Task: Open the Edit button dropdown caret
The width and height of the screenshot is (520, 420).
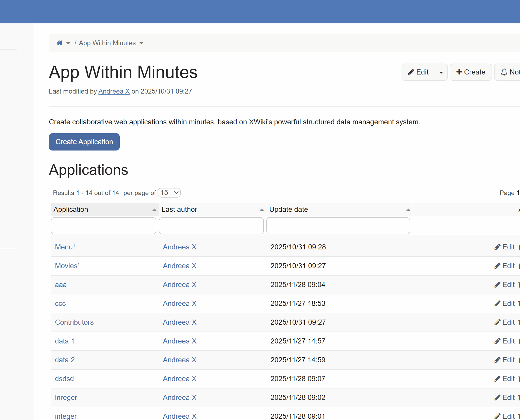Action: [x=441, y=72]
